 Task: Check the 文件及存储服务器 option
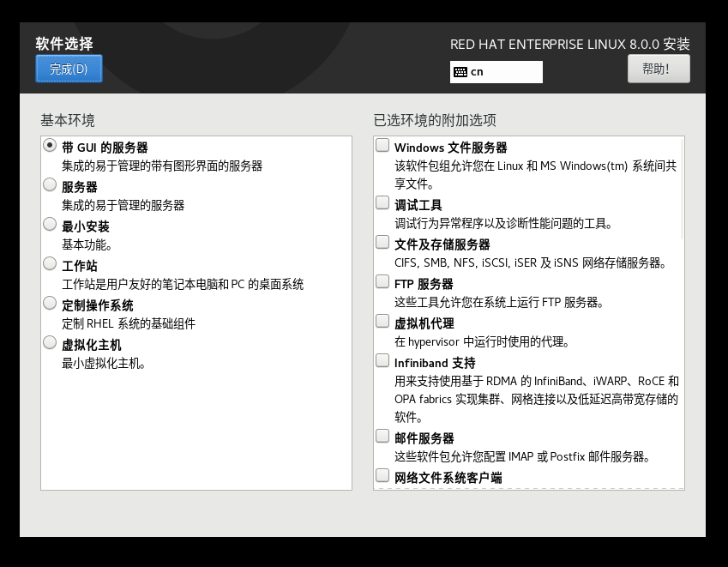click(x=382, y=243)
